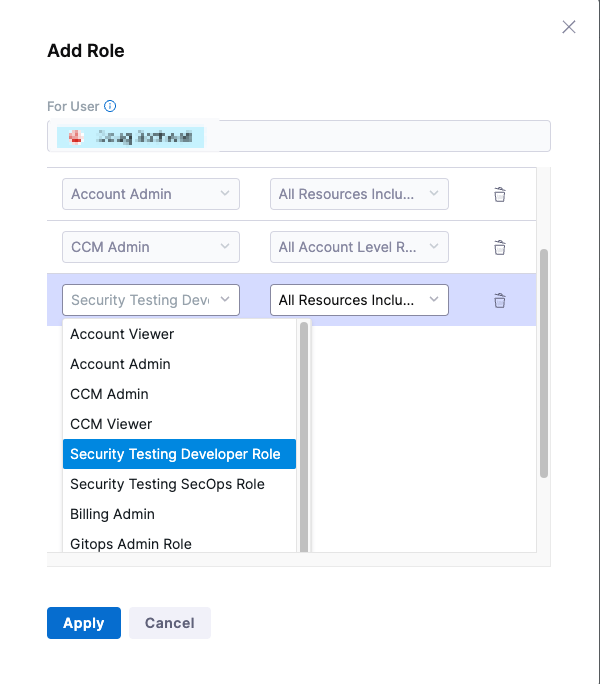The image size is (600, 684).
Task: Expand the All Account Level resource group dropdown
Action: coord(359,247)
